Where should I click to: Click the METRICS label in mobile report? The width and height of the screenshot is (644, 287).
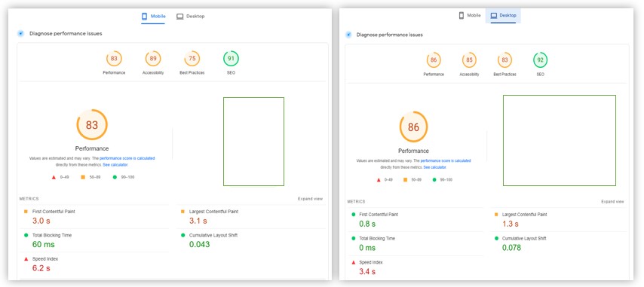point(29,199)
